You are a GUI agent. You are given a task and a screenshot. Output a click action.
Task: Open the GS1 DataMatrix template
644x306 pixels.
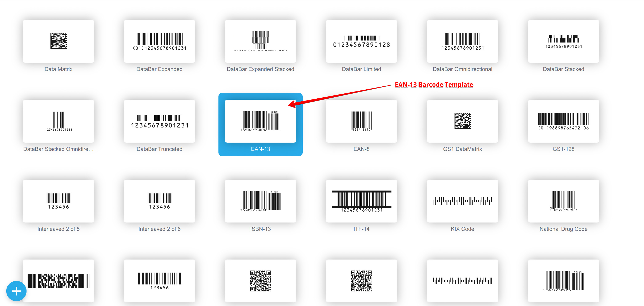click(x=462, y=121)
